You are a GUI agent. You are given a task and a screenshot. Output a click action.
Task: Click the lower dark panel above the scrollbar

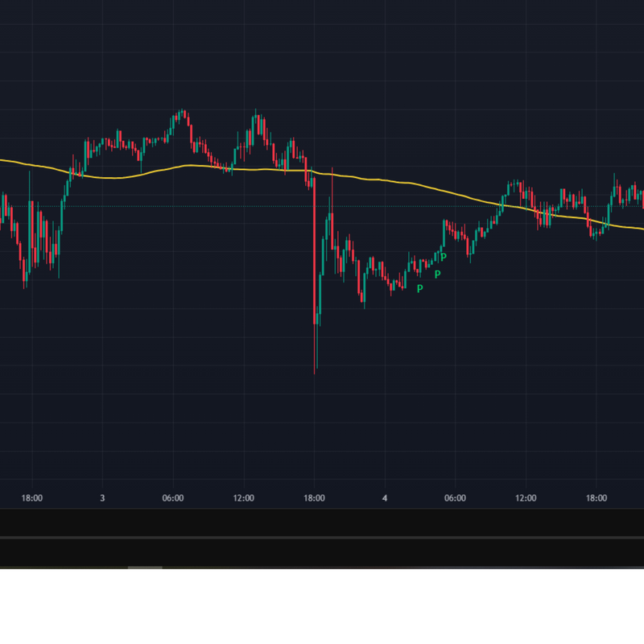[322, 552]
